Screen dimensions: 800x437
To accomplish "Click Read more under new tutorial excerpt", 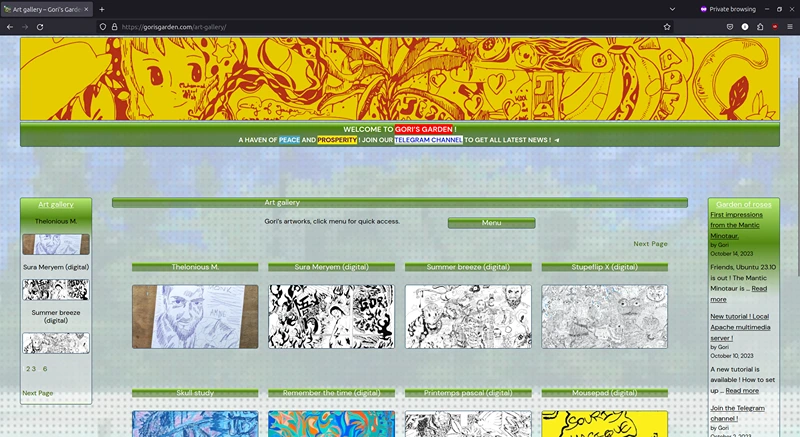I will point(742,391).
